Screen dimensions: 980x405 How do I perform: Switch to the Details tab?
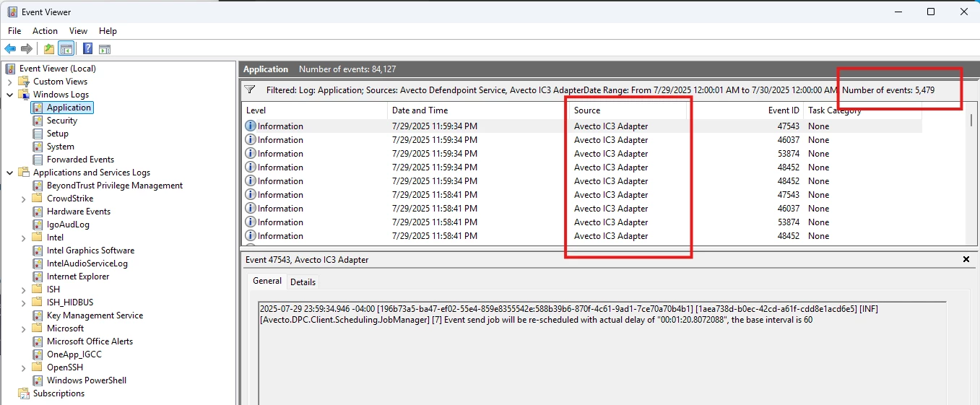(x=303, y=282)
